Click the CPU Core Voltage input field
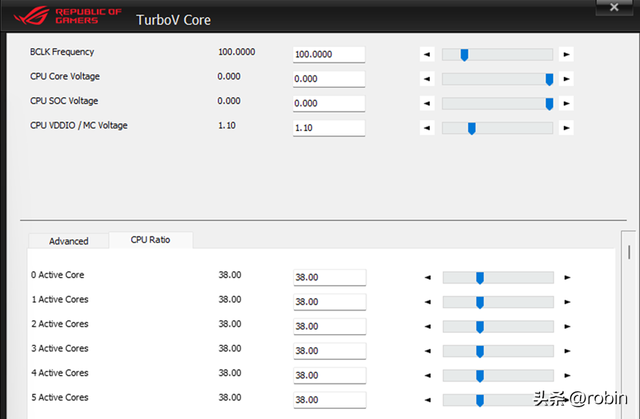The image size is (640, 419). point(329,79)
